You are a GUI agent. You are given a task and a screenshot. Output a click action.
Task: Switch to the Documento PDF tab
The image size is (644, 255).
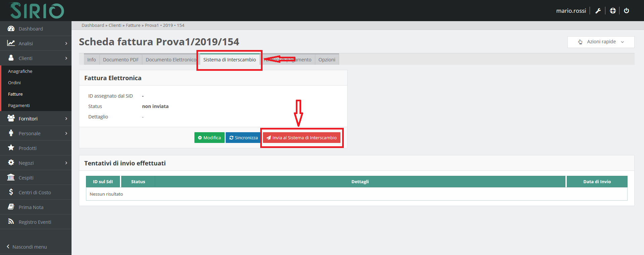point(121,60)
